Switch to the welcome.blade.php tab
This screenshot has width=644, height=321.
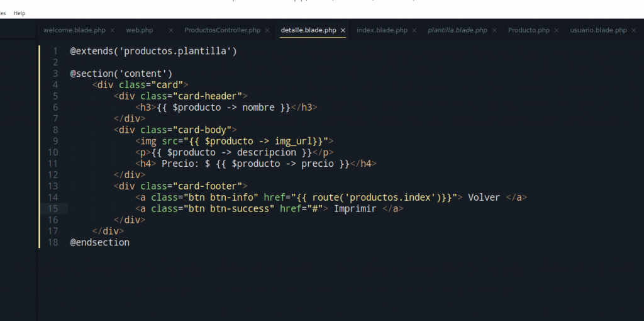pyautogui.click(x=74, y=30)
